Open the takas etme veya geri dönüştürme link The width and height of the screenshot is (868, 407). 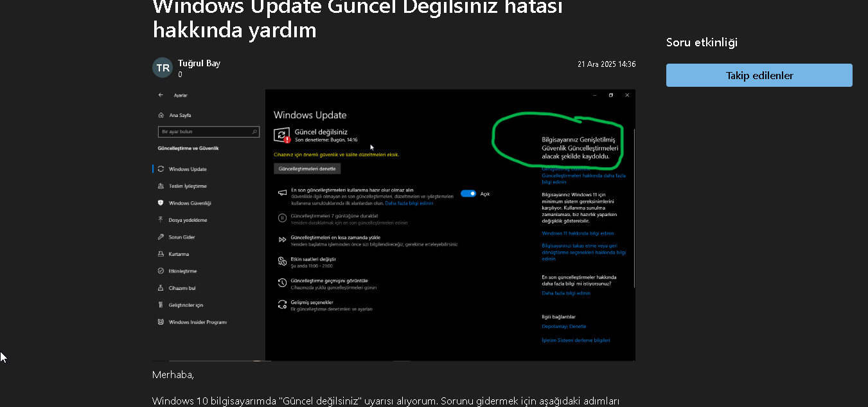tap(583, 252)
